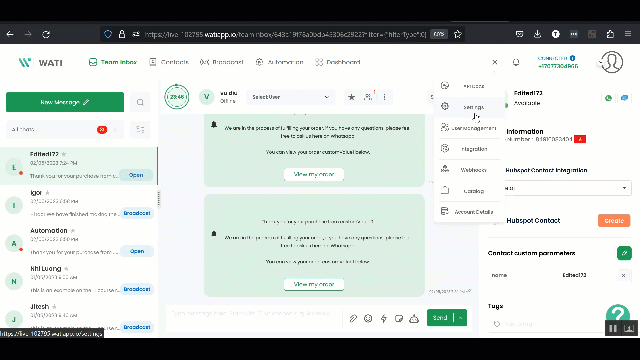Switch to the Automation tab
Viewport: 640px width, 360px height.
point(279,62)
